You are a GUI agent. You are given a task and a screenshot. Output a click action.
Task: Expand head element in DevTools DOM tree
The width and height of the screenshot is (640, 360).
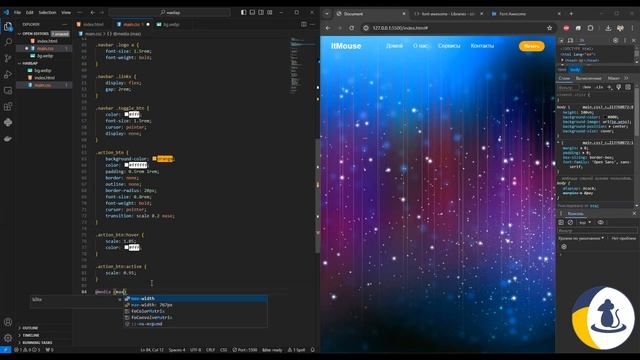pyautogui.click(x=562, y=60)
